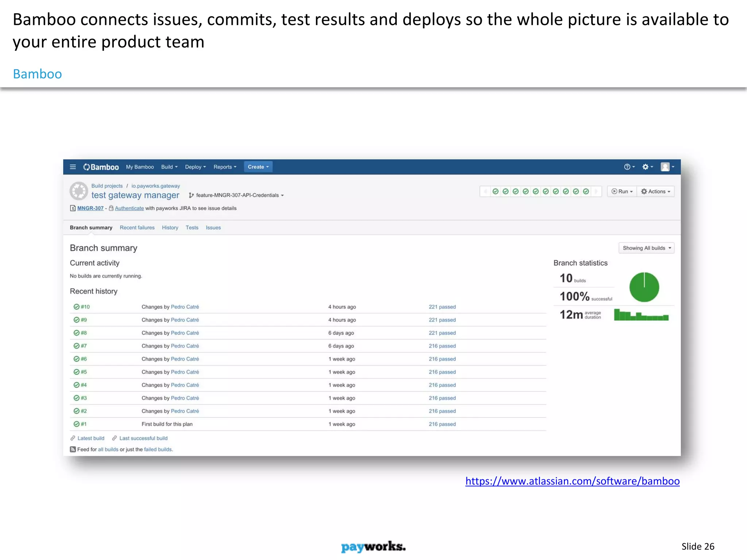Switch to the Recent failures tab
The width and height of the screenshot is (747, 560).
137,228
